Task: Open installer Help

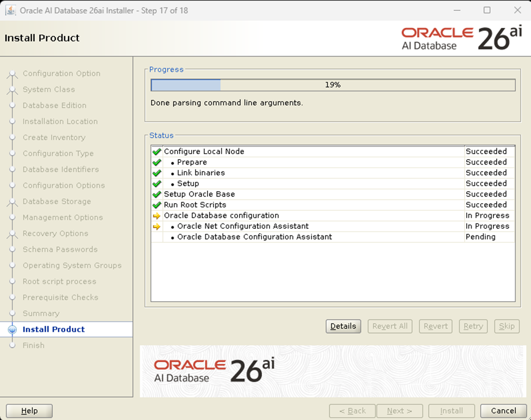Action: [x=29, y=411]
